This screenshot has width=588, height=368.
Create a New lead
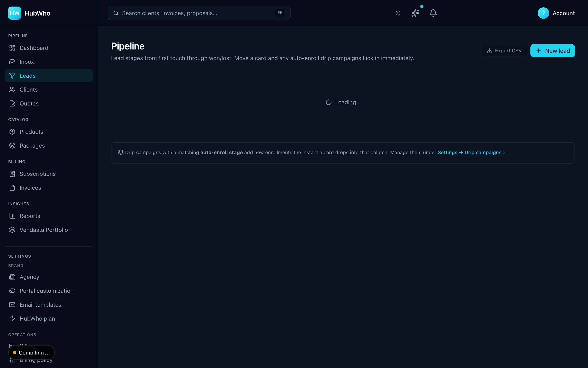[552, 51]
